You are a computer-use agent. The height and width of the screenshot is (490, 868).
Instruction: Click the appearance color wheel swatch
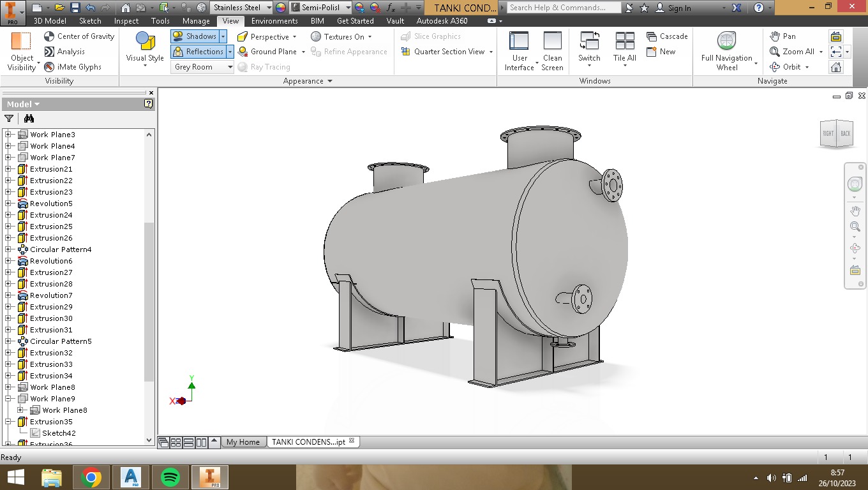pos(281,8)
